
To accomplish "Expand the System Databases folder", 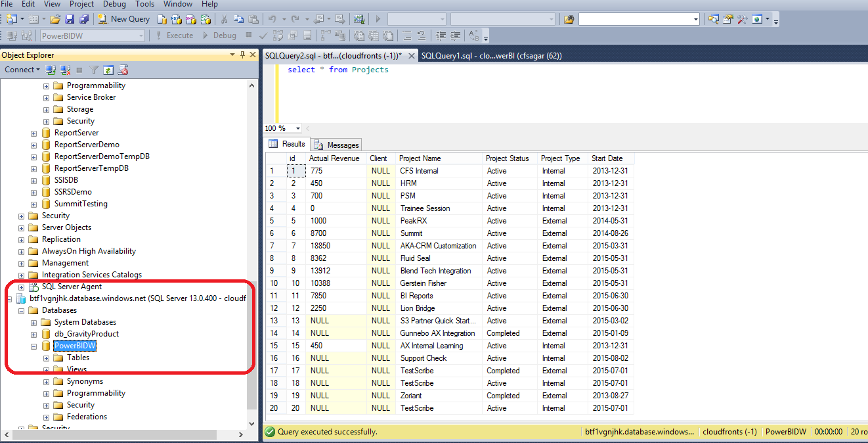I will point(34,322).
